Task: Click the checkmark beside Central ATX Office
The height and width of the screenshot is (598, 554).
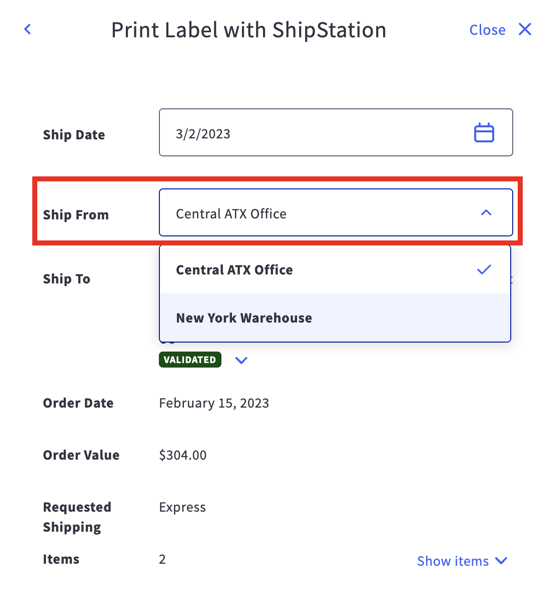Action: coord(484,270)
